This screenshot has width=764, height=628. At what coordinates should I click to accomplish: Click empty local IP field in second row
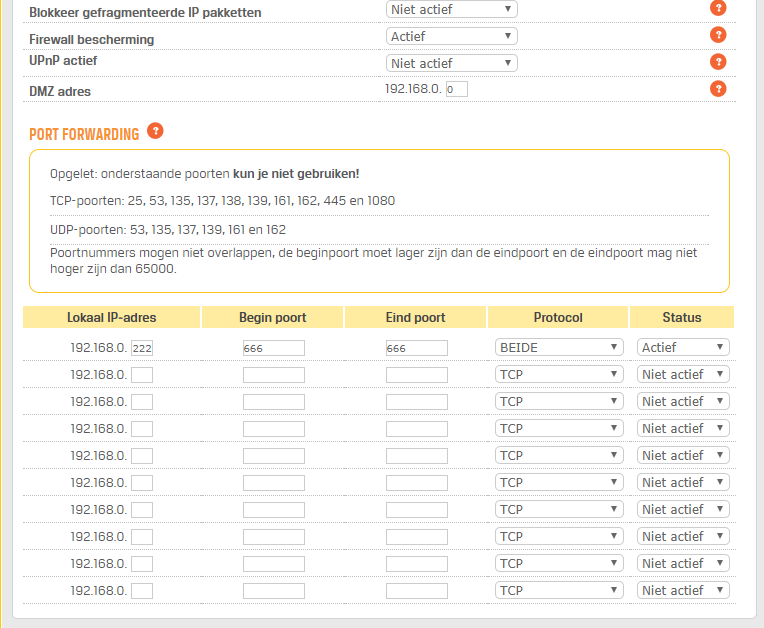142,375
